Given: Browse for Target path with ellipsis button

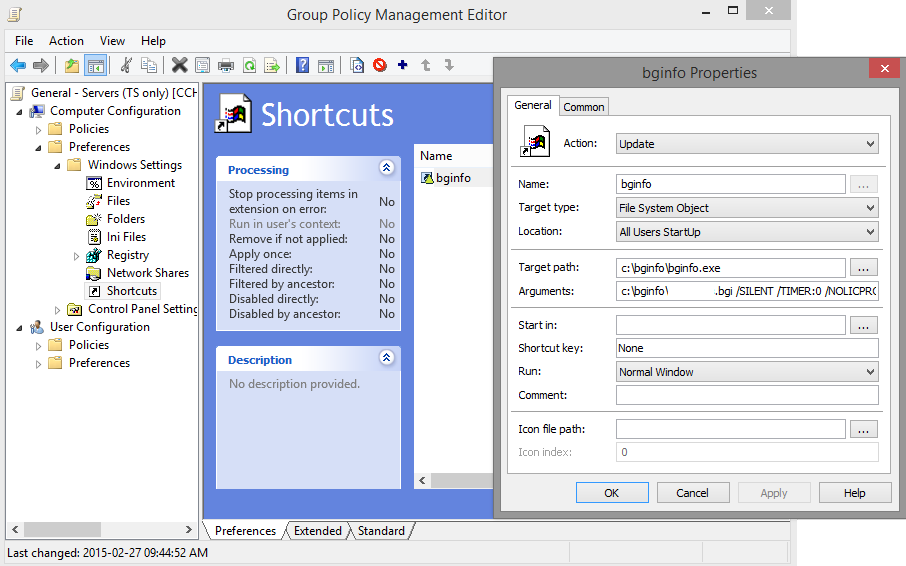Looking at the screenshot, I should click(863, 268).
